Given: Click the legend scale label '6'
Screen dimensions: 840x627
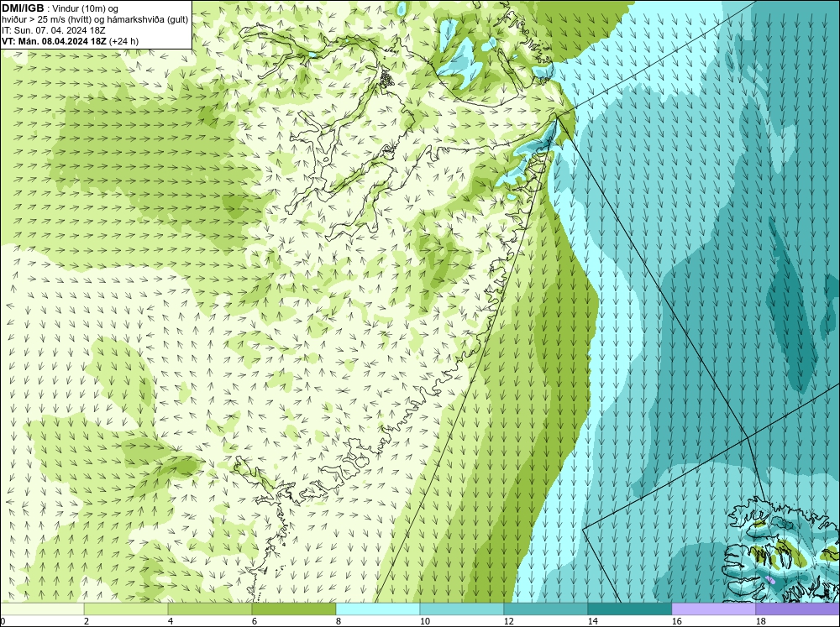Looking at the screenshot, I should click(255, 621).
